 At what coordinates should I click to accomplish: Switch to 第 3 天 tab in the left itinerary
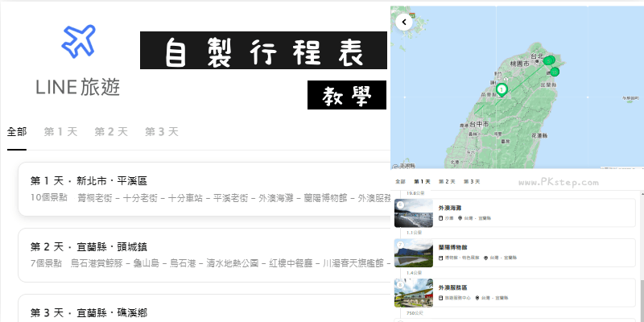pyautogui.click(x=162, y=132)
